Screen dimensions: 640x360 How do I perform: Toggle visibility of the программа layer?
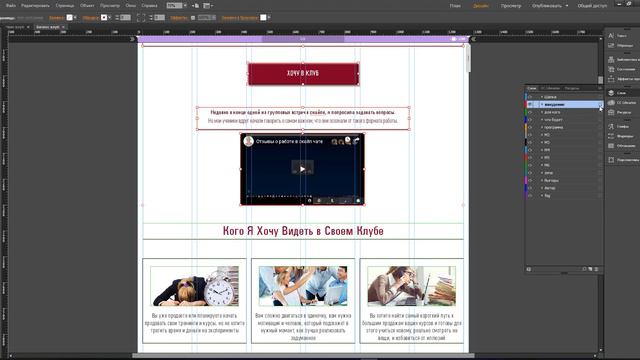click(530, 127)
